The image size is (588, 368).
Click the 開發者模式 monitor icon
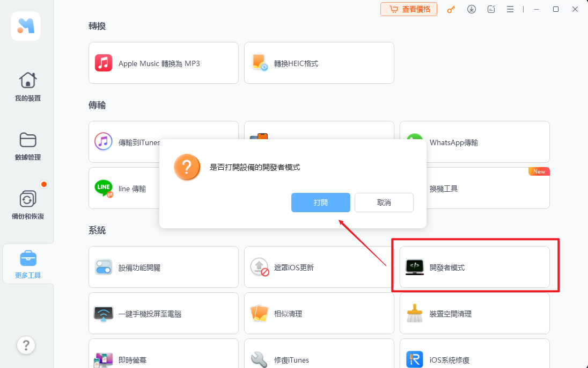click(x=415, y=267)
